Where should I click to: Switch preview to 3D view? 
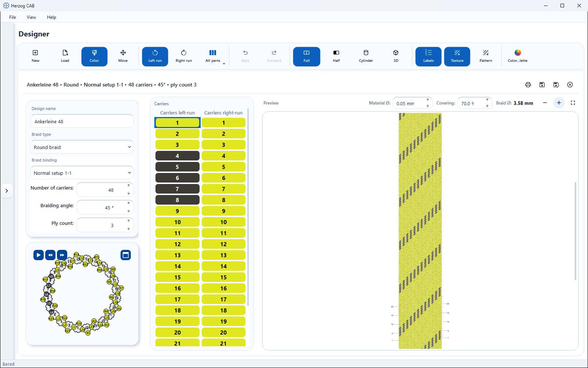click(396, 56)
